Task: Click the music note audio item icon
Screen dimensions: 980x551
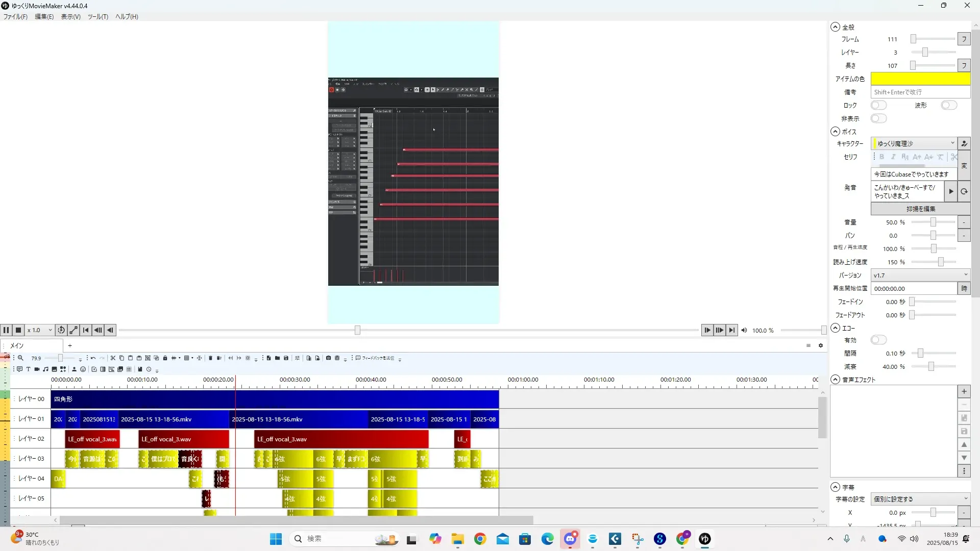Action: click(x=45, y=369)
